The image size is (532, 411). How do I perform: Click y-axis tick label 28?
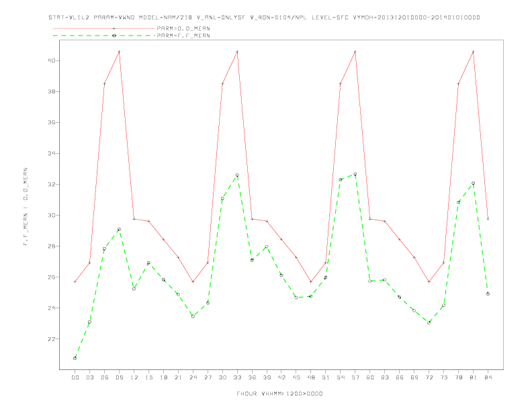pos(52,246)
